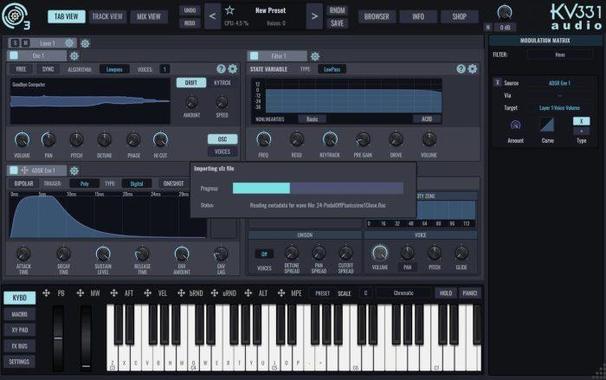Click the ALT modulation drag handle icon
Viewport: 606px width, 380px height.
[248, 293]
